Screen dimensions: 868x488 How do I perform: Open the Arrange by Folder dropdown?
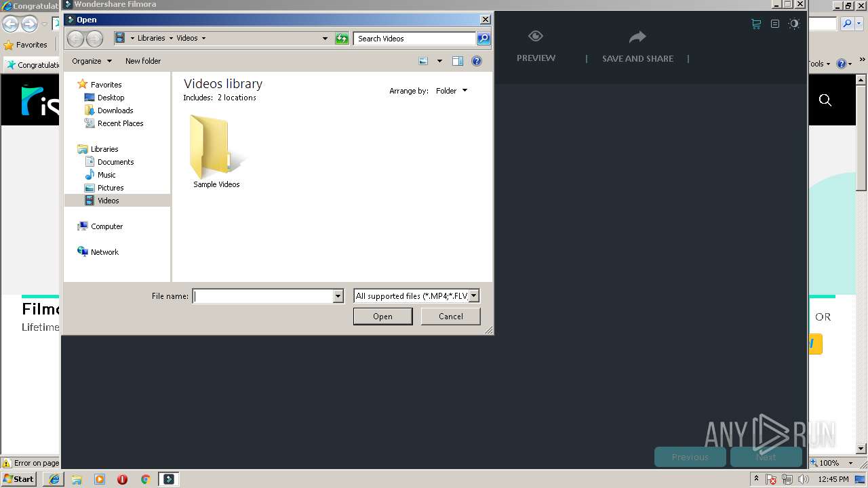point(452,91)
